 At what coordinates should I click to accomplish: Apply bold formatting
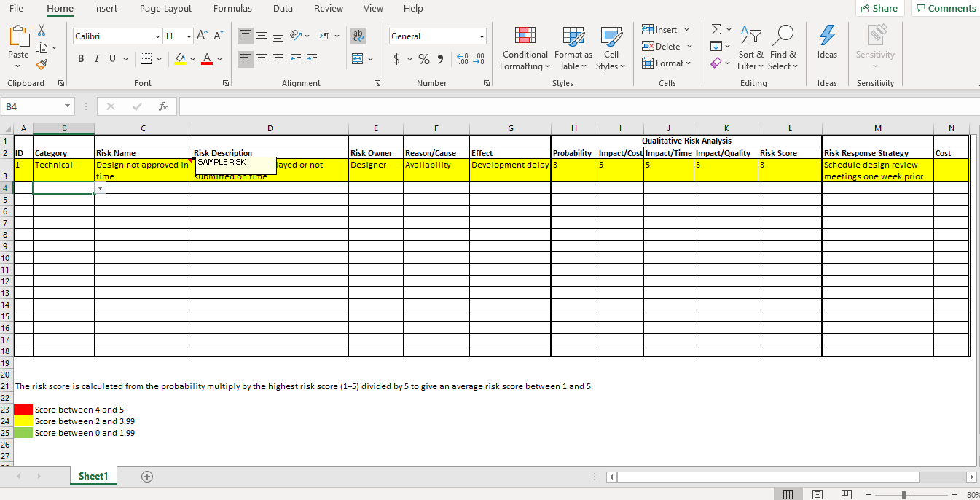click(x=80, y=58)
